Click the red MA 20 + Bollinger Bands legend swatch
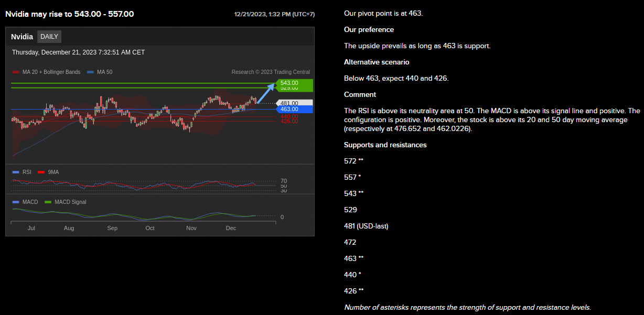Viewport: 644px width, 315px height. (x=16, y=72)
